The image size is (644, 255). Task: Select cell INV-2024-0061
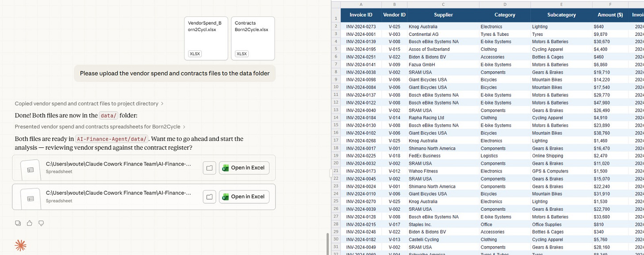361,34
